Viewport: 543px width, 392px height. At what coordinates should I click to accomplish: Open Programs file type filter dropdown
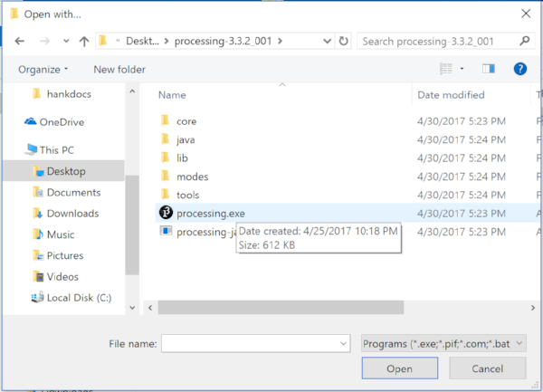pos(443,343)
